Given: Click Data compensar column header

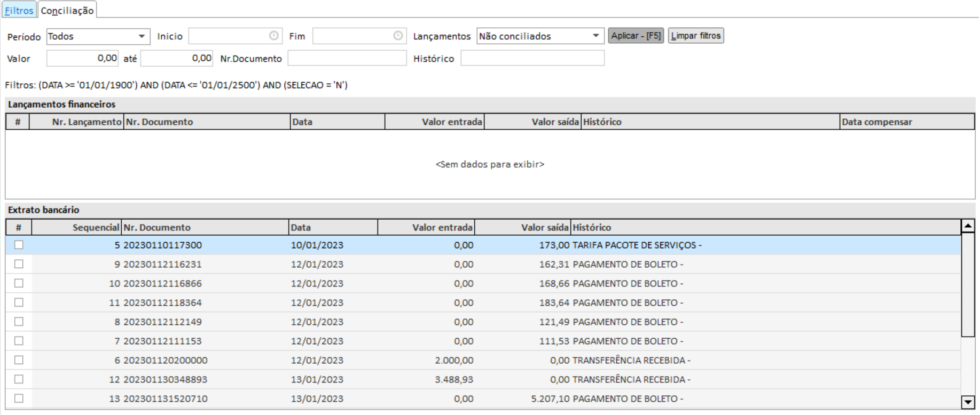Looking at the screenshot, I should pyautogui.click(x=907, y=122).
